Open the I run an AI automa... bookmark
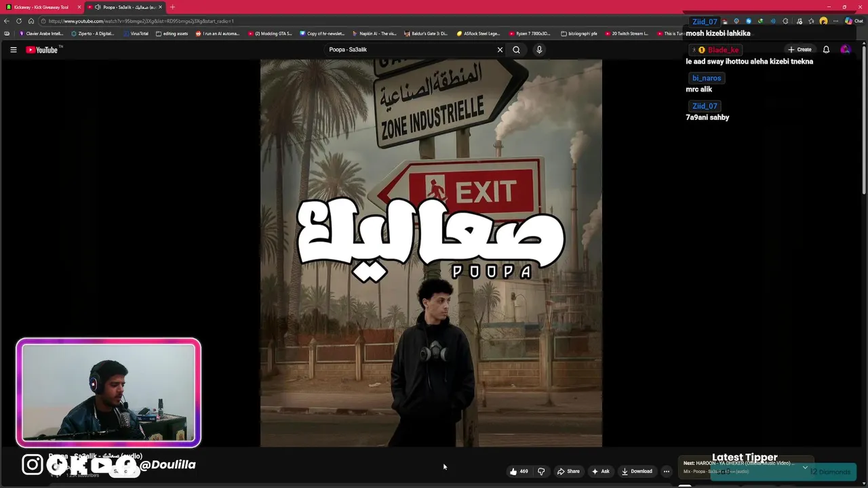Image resolution: width=868 pixels, height=488 pixels. point(218,33)
